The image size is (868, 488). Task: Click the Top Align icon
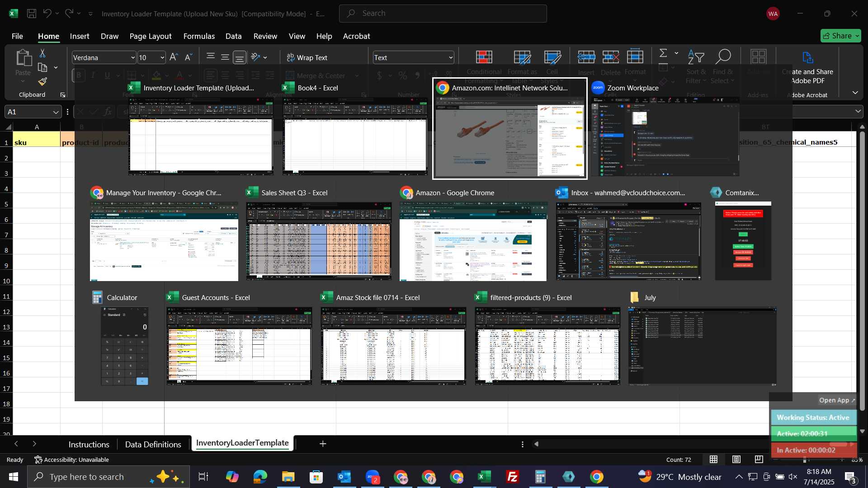211,57
